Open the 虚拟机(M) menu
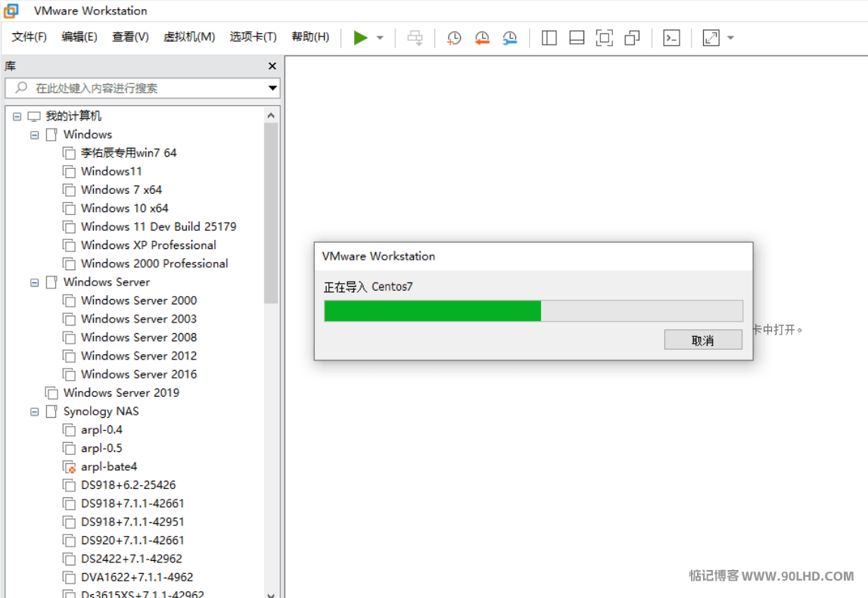This screenshot has width=868, height=598. (x=188, y=36)
